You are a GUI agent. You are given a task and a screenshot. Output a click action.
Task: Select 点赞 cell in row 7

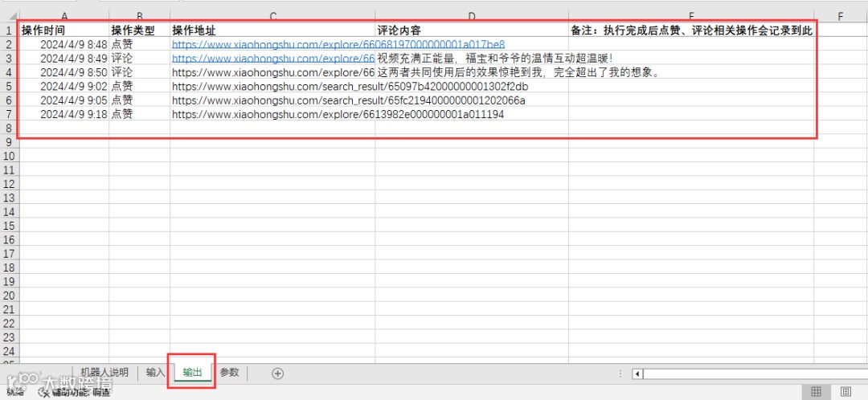pyautogui.click(x=140, y=114)
